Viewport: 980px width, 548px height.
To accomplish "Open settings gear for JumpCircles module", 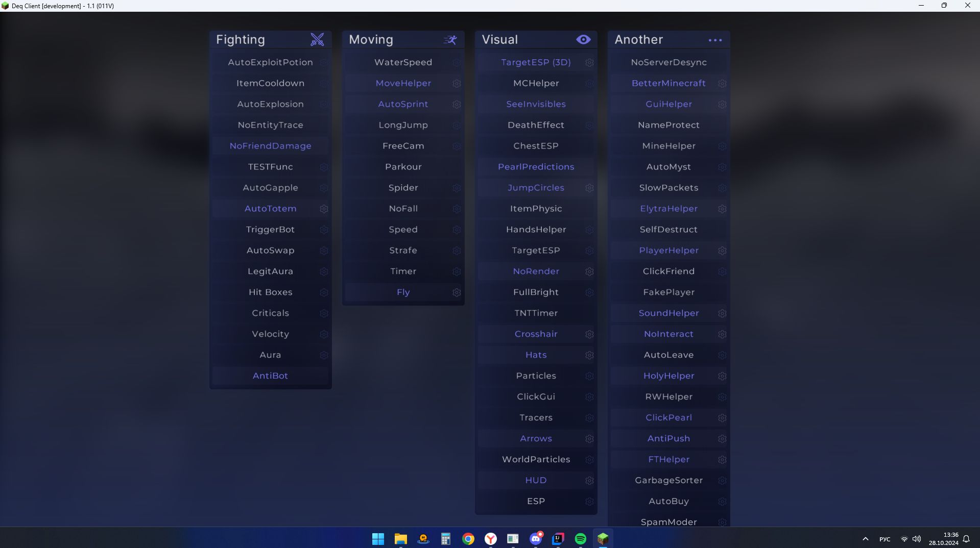I will [589, 188].
